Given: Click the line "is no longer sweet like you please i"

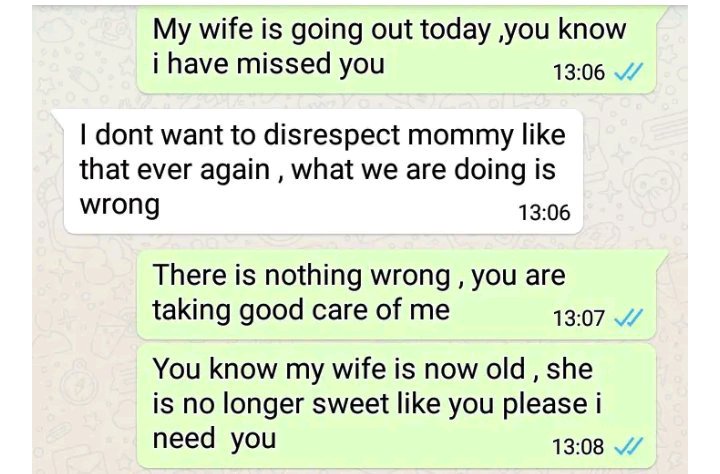Looking at the screenshot, I should tap(382, 404).
